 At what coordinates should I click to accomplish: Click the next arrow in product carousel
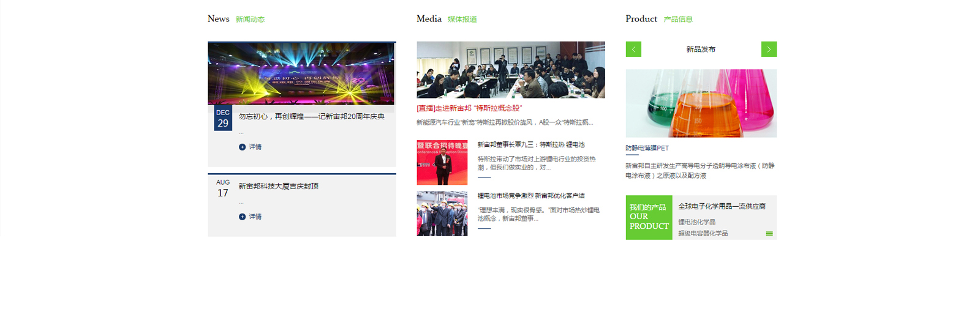click(x=769, y=49)
